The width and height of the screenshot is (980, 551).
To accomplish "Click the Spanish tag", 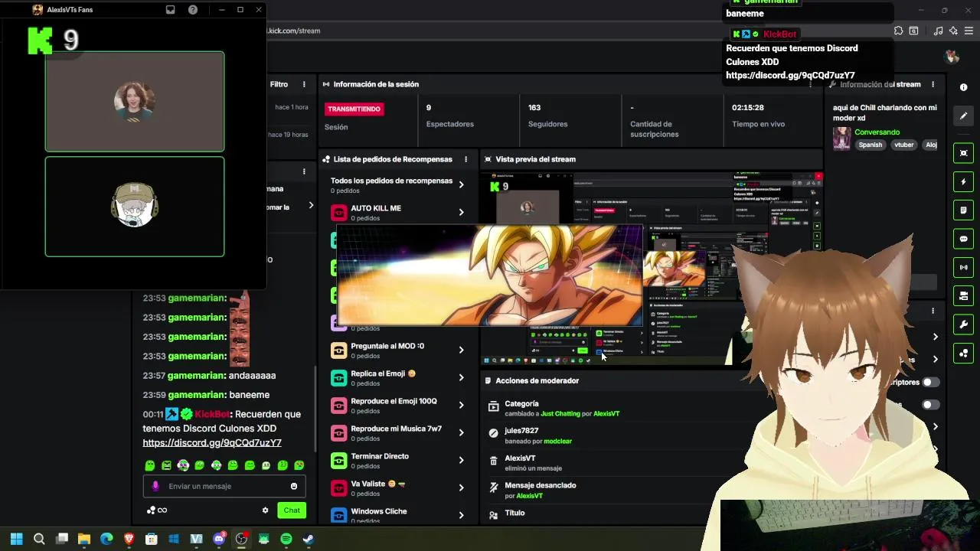I will pyautogui.click(x=870, y=145).
